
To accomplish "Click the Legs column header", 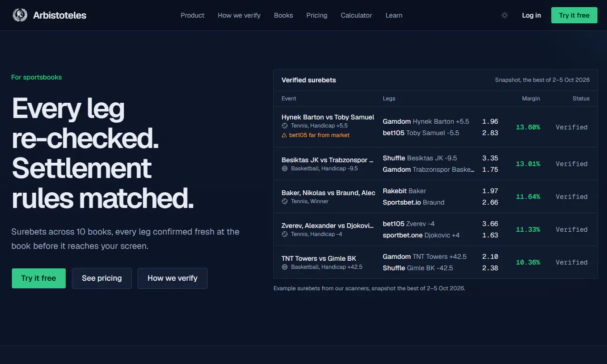I will 389,98.
